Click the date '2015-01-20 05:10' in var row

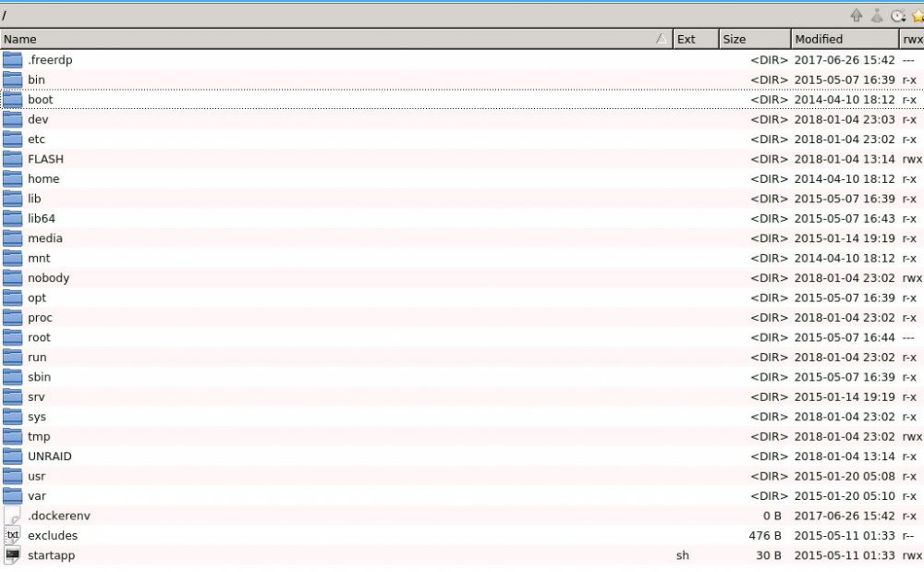click(x=845, y=496)
